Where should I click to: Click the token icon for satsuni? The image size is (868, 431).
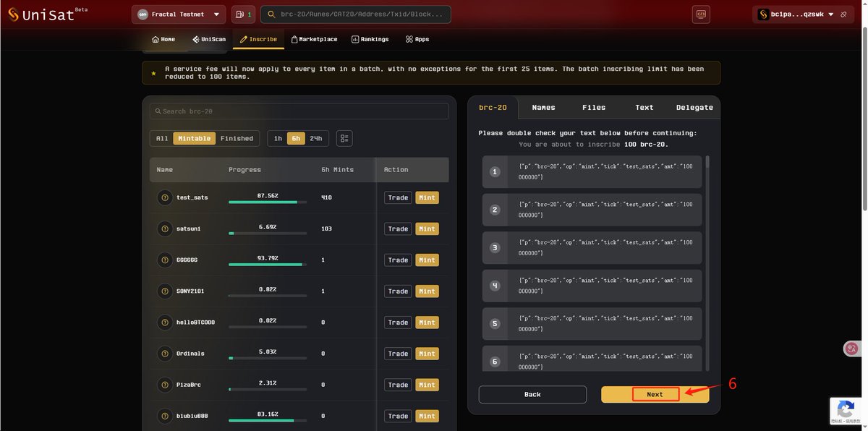[x=164, y=229]
